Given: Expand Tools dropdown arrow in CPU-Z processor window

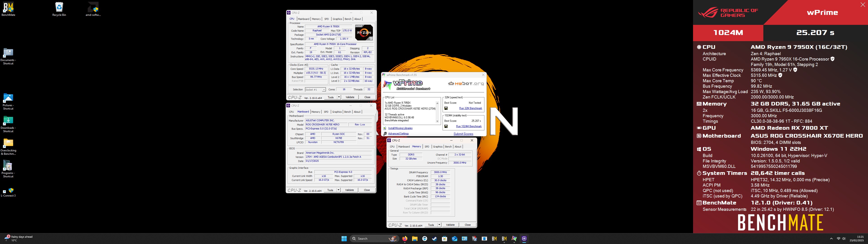Looking at the screenshot, I should point(339,97).
